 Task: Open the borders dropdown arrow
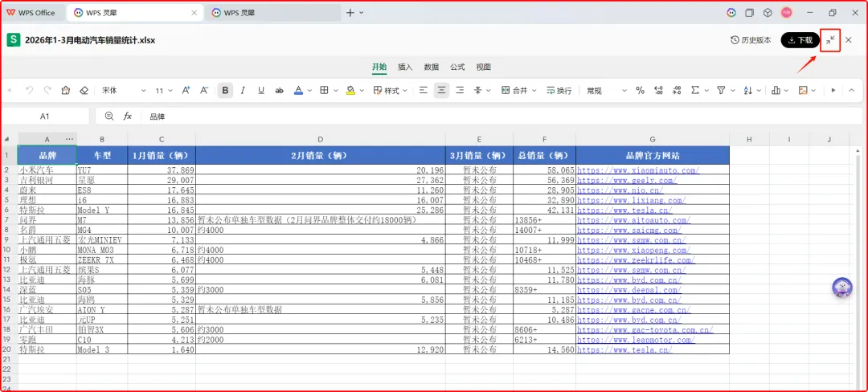coord(336,91)
